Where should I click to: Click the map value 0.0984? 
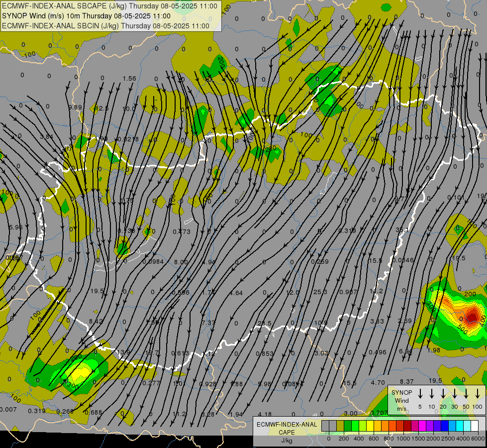click(153, 262)
